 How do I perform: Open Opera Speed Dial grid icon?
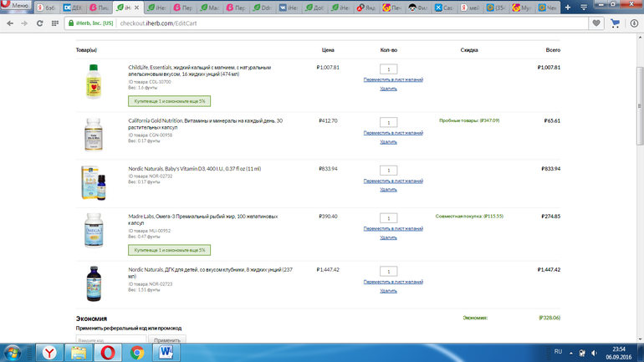coord(55,23)
